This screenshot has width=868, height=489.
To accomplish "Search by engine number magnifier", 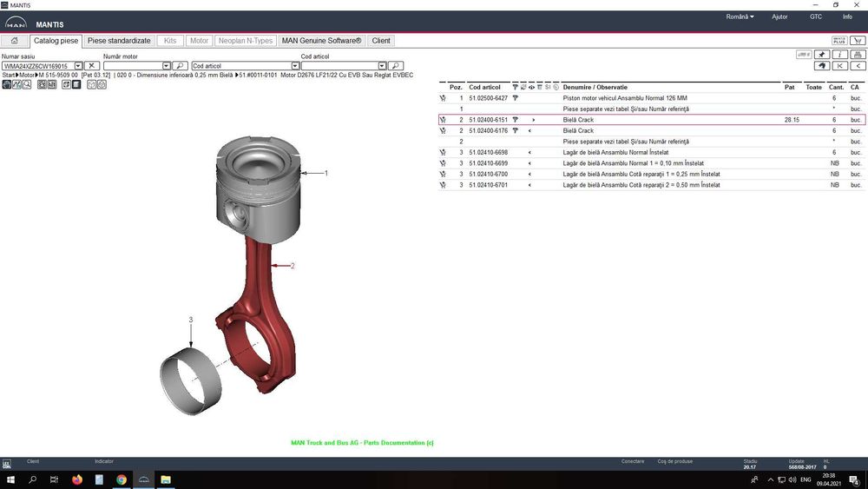I will click(x=180, y=66).
